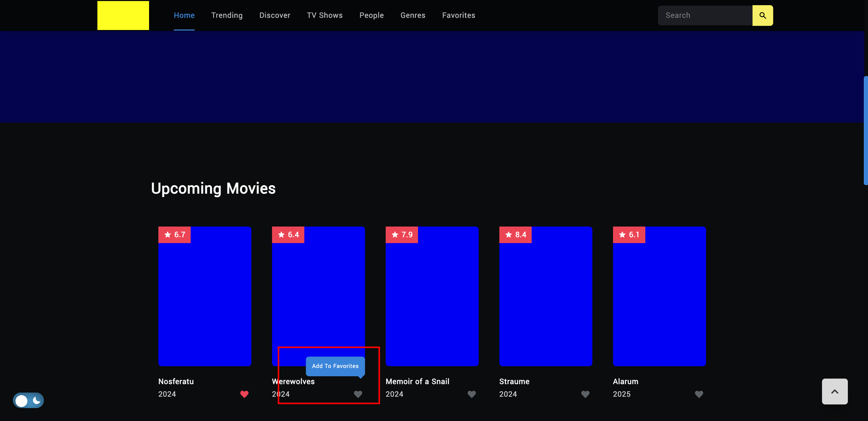View the Favorites page
Viewport: 868px width, 421px height.
click(x=458, y=16)
